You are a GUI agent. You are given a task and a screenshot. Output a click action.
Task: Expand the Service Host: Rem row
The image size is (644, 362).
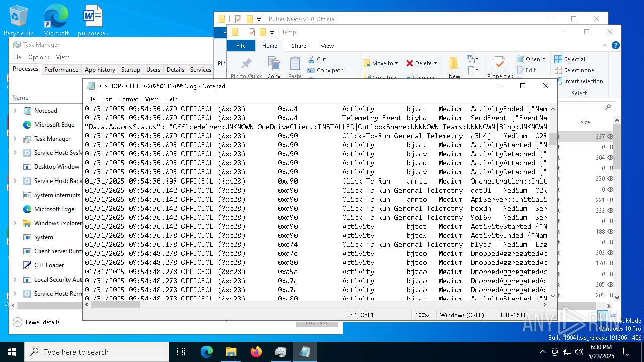point(15,294)
